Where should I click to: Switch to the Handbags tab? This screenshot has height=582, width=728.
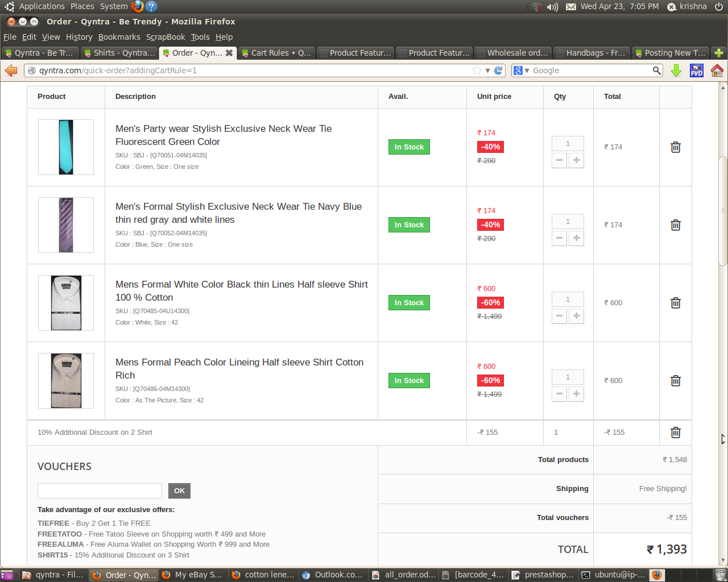(591, 53)
